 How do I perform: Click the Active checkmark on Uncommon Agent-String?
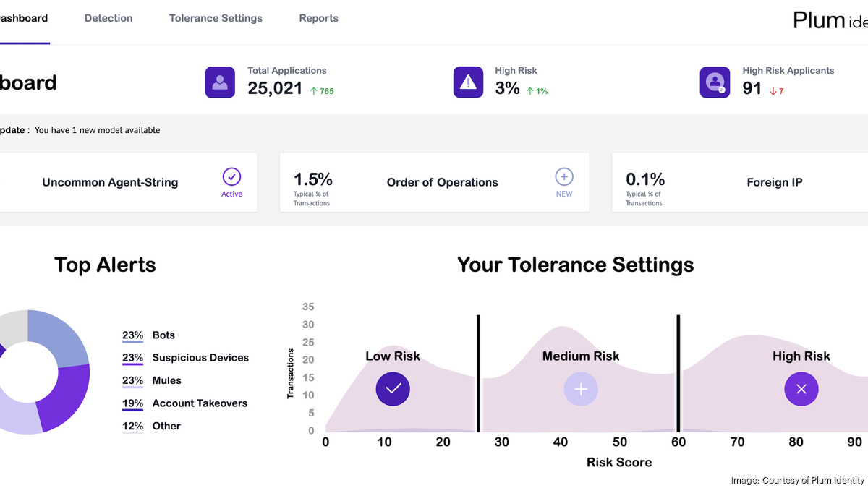click(x=231, y=177)
